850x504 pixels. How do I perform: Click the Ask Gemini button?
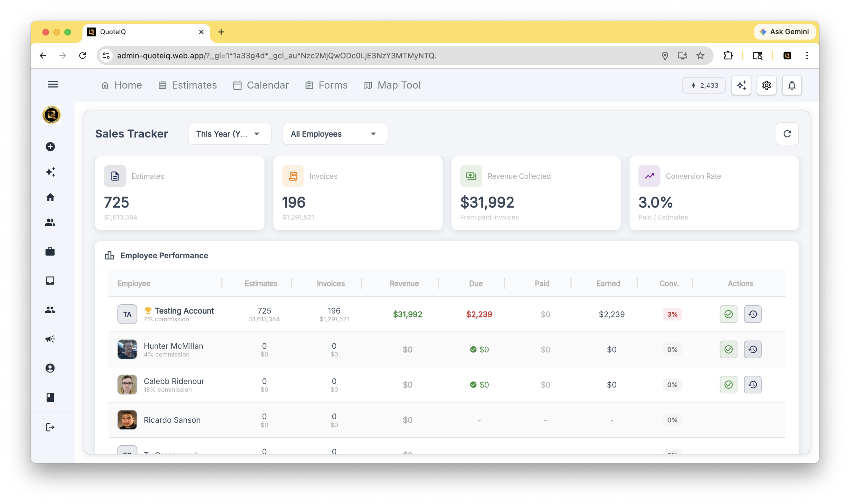(785, 32)
